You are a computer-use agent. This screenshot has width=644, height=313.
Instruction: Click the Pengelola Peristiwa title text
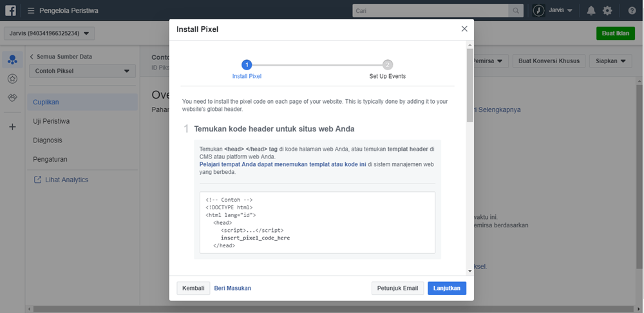pyautogui.click(x=69, y=11)
